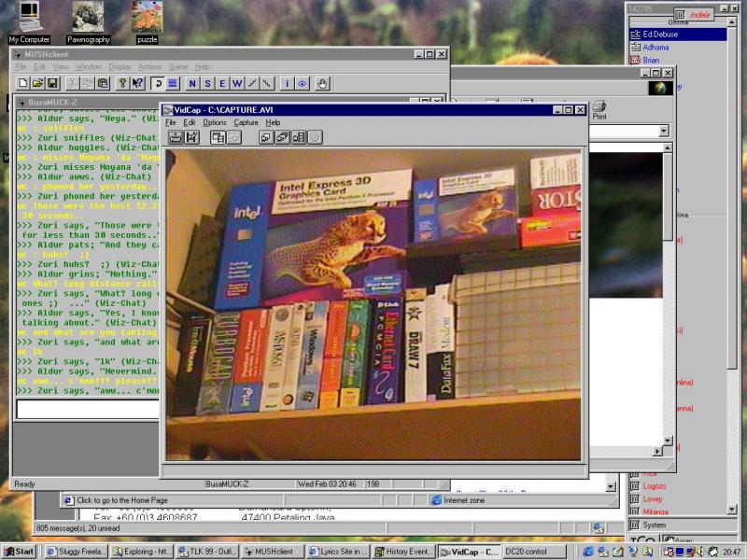Toggle the eye icon in MUSHclient toolbar
This screenshot has height=560, width=747.
coord(302,83)
